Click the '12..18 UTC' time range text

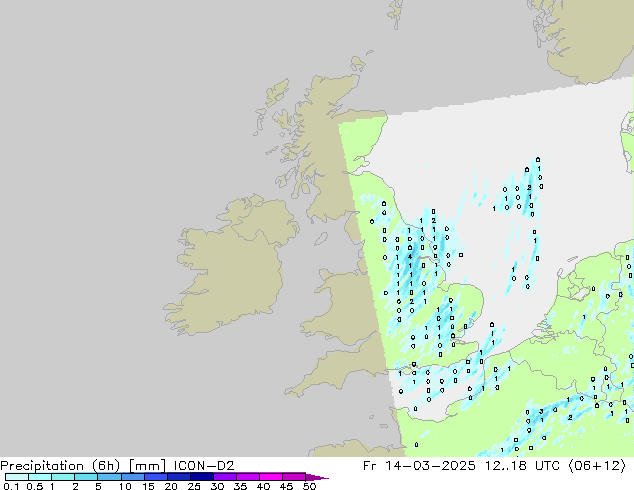coord(523,466)
